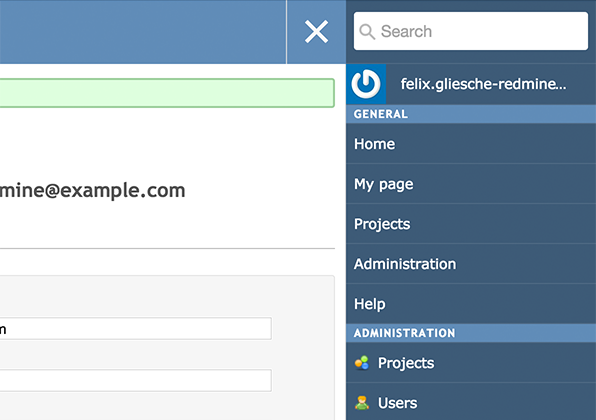Screen dimensions: 596x420
Task: Click the ADMINISTRATION section header
Action: (x=471, y=333)
